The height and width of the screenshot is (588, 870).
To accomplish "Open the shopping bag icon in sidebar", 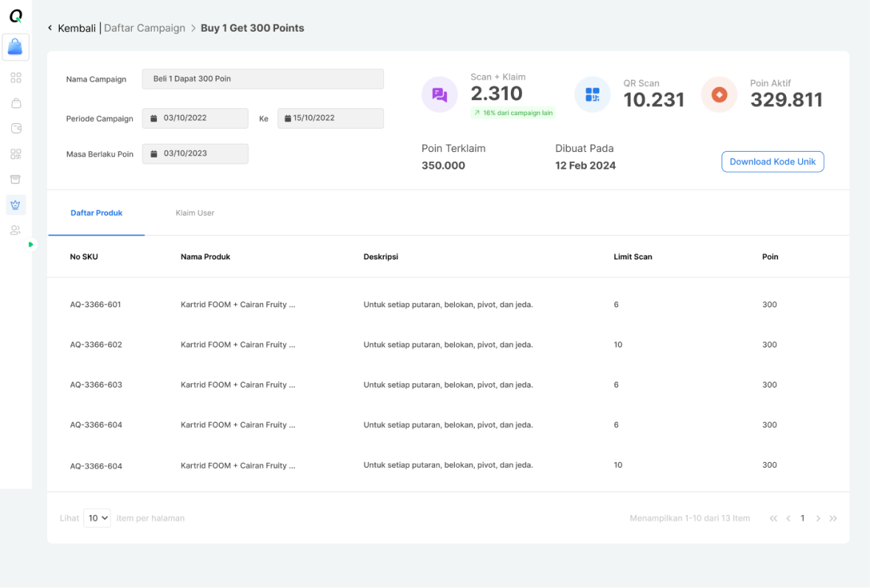I will [x=16, y=103].
